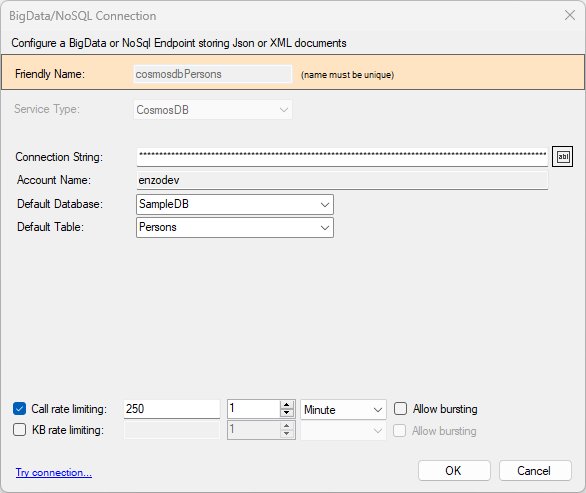
Task: Check Allow bursting for call rate
Action: click(400, 409)
